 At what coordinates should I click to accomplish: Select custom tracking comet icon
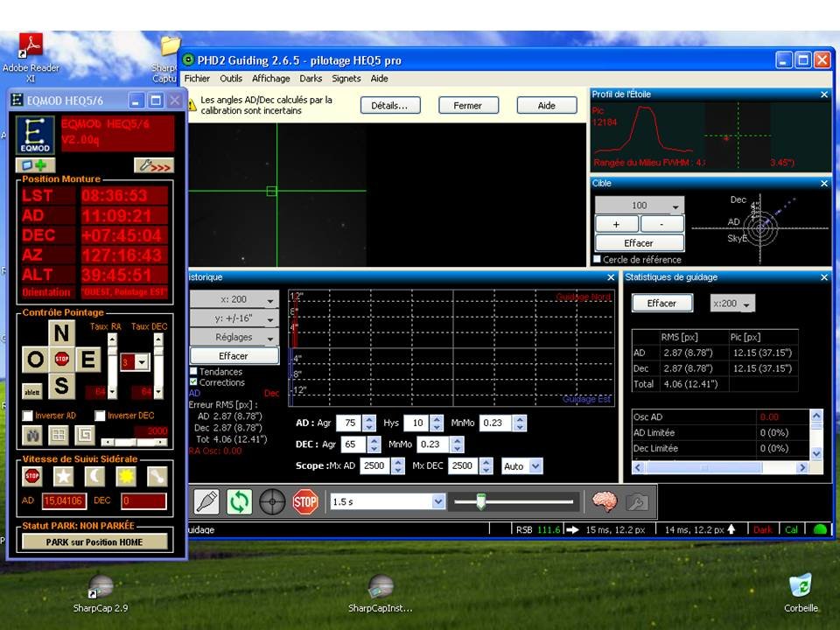157,476
